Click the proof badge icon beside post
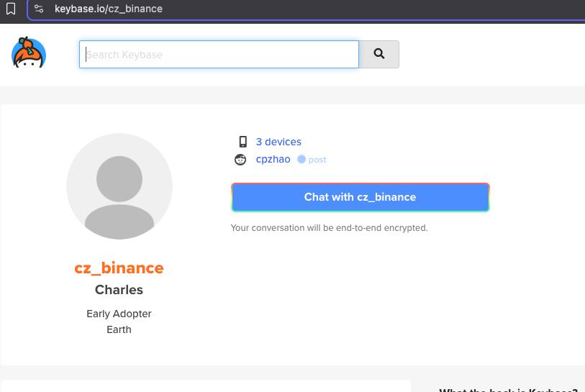Screen dimensions: 585x392 coord(301,159)
